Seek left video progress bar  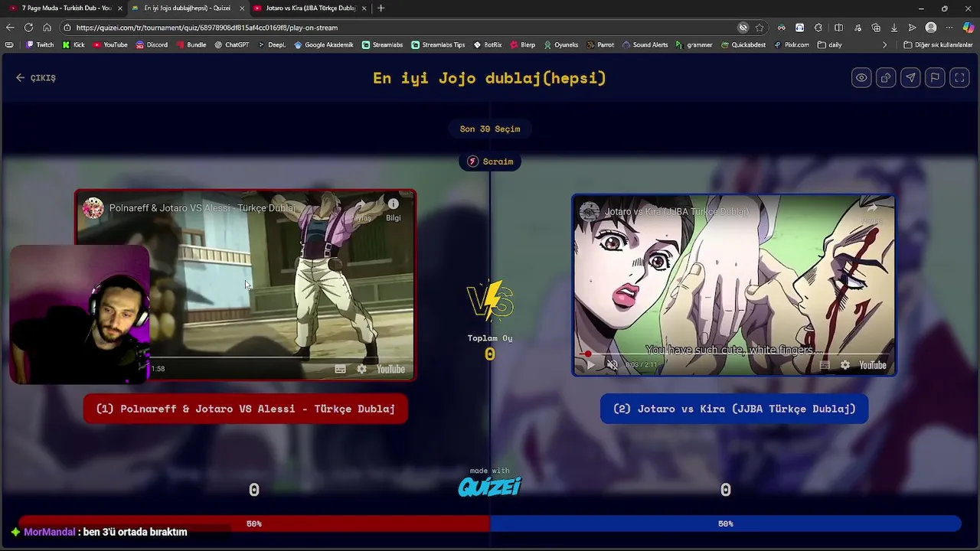[x=245, y=357]
